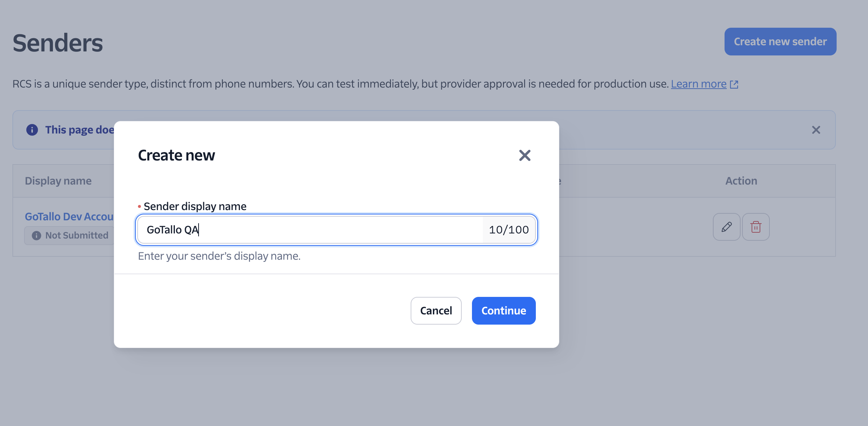868x426 pixels.
Task: Click the external link icon beside Learn more
Action: 734,84
